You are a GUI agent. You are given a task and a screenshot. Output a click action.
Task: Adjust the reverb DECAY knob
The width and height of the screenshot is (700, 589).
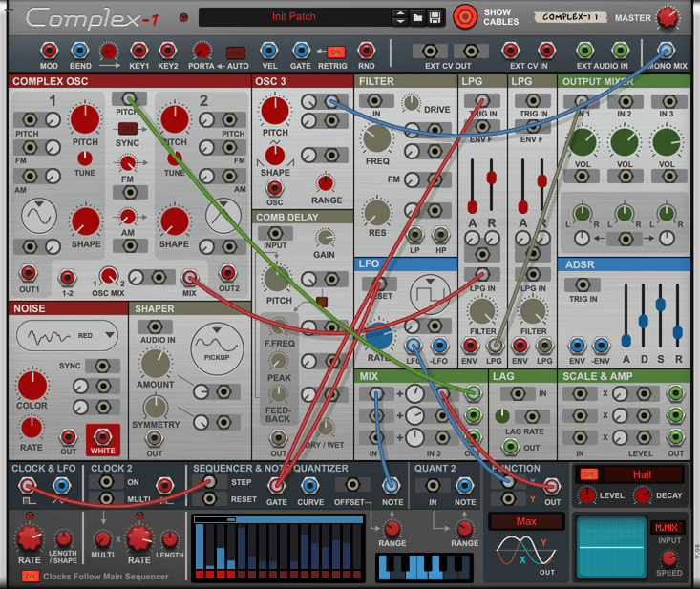[x=643, y=495]
